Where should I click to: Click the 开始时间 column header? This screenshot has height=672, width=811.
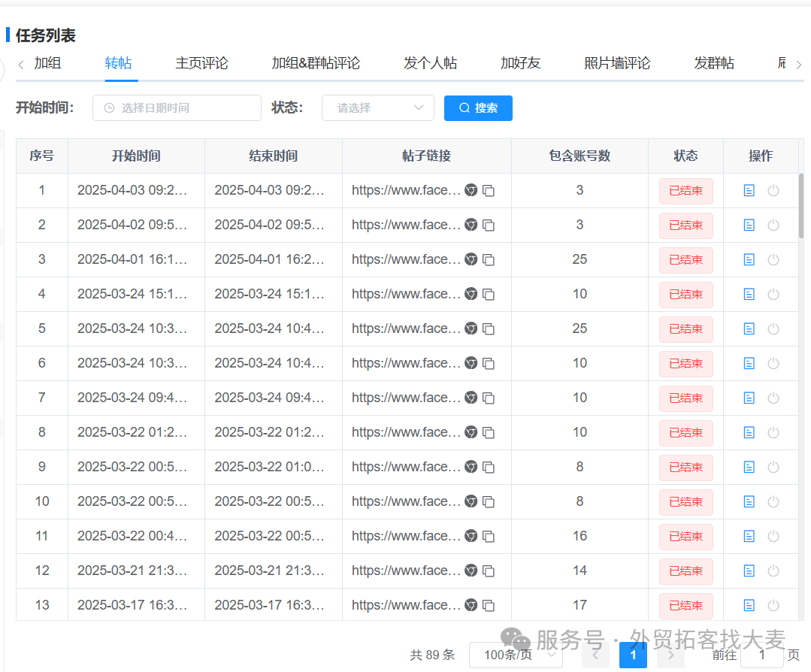137,156
